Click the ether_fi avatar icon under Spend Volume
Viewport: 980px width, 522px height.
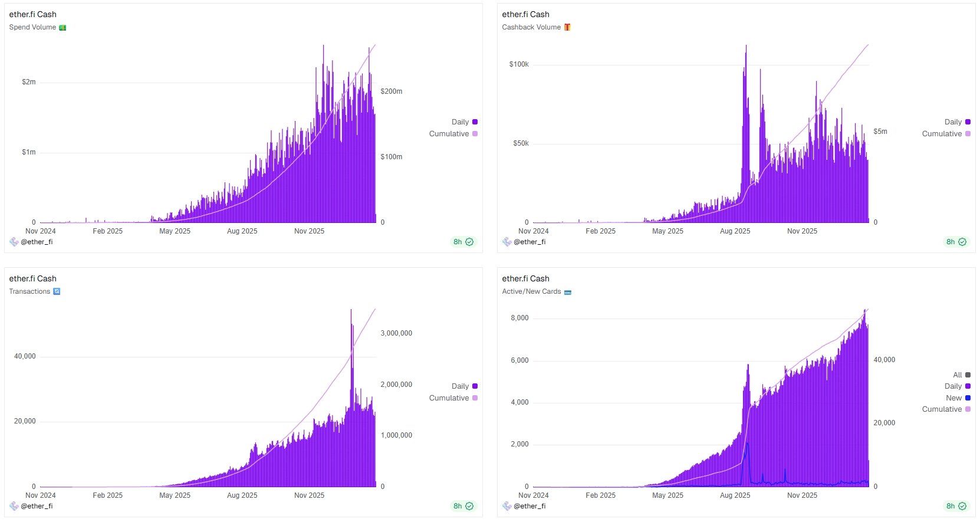pos(14,242)
